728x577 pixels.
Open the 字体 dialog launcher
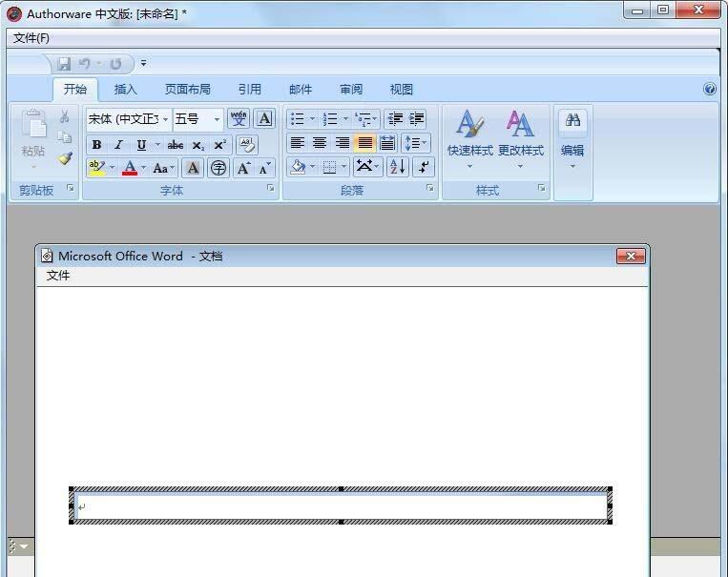coord(270,188)
